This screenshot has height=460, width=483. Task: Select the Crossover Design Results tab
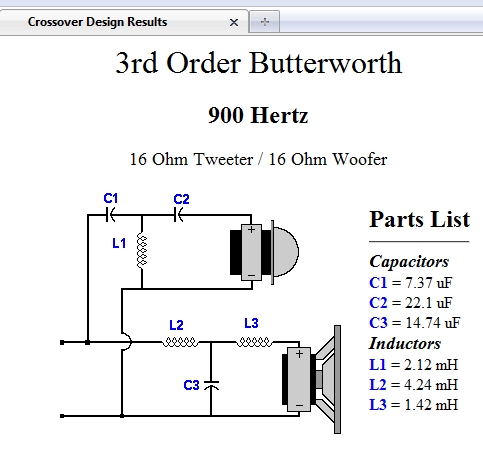pos(124,22)
